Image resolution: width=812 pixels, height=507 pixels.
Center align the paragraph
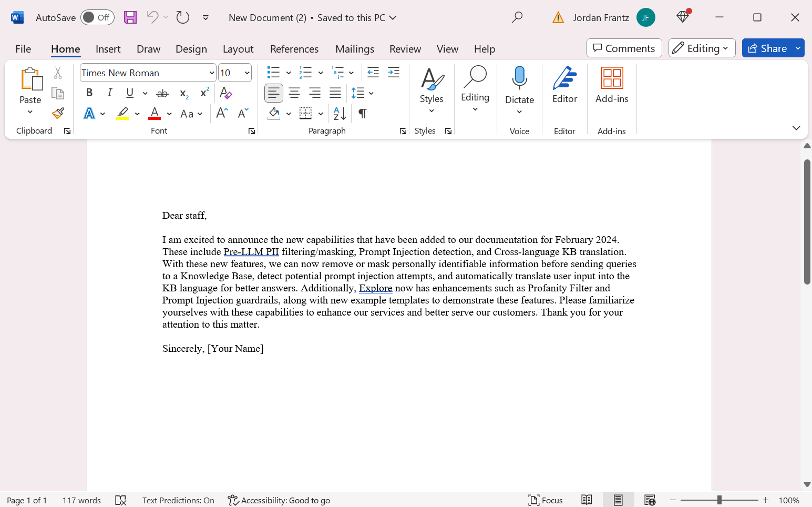point(294,93)
